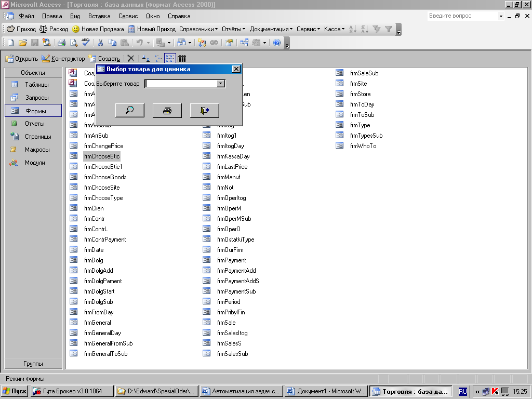This screenshot has height=399, width=532.
Task: Open the 'Выберите товар' combo box arrow
Action: point(220,84)
